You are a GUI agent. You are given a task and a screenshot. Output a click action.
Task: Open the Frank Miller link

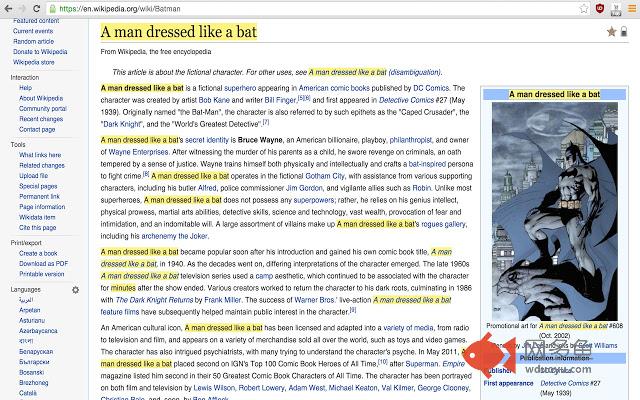coord(222,300)
